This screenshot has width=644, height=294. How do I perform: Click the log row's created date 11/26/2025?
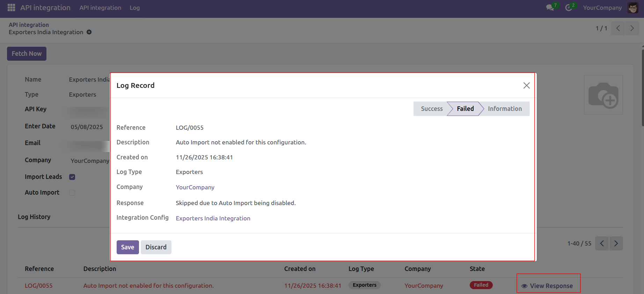click(x=313, y=286)
